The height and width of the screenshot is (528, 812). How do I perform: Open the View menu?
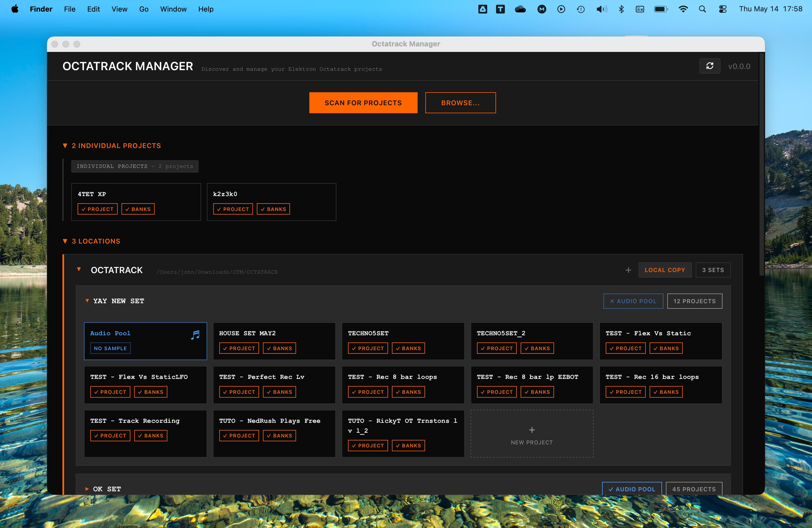pyautogui.click(x=119, y=9)
